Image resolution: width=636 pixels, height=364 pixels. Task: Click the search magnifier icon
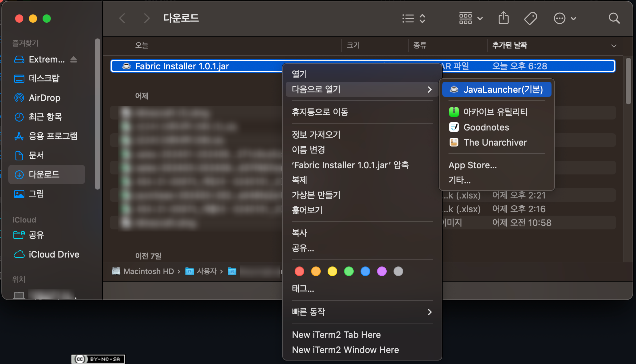pyautogui.click(x=614, y=19)
